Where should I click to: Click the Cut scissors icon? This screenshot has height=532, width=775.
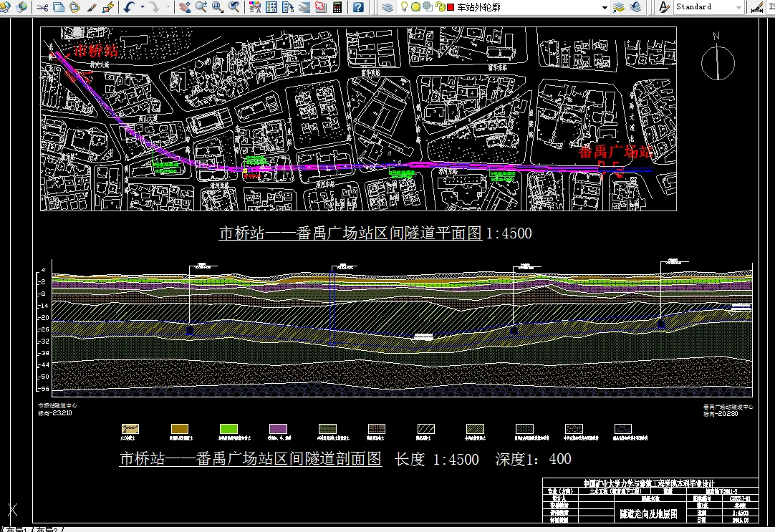pos(42,7)
